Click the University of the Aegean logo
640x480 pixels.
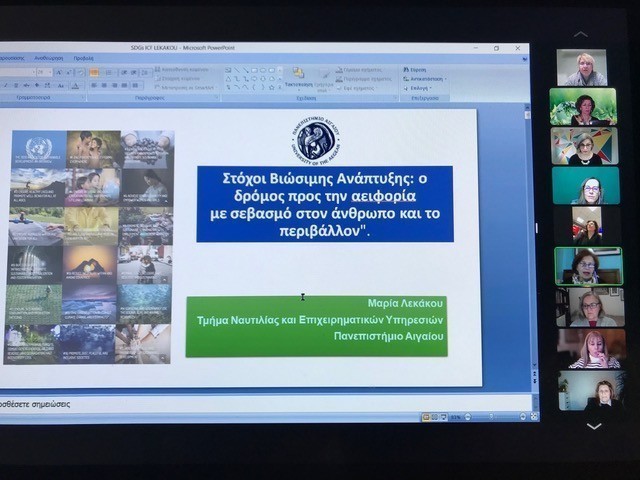point(315,139)
